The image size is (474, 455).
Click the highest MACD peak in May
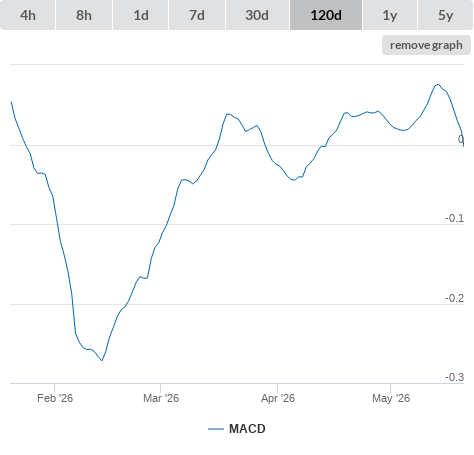pos(438,84)
